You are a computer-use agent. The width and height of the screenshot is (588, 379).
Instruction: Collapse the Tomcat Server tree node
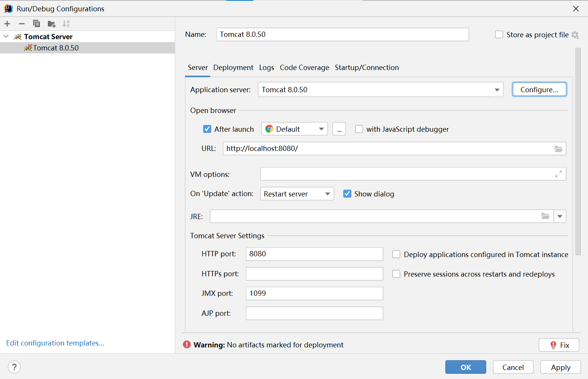coord(6,37)
